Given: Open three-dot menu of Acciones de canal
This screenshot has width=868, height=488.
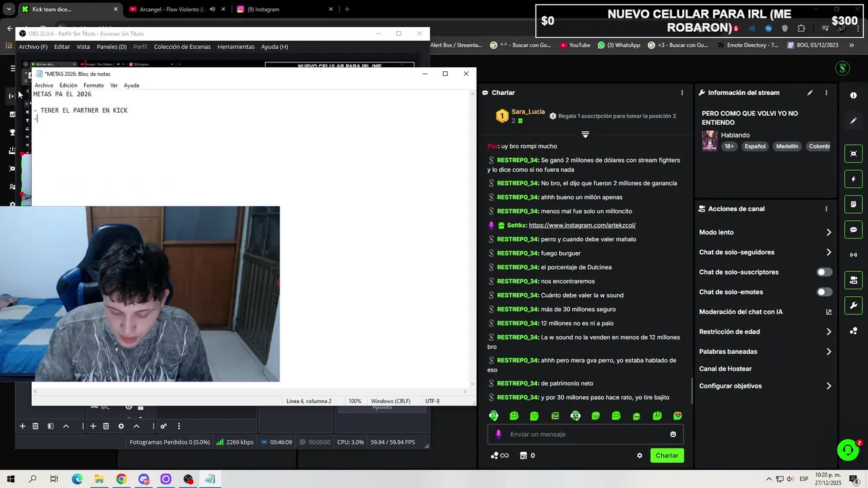Looking at the screenshot, I should tap(826, 209).
